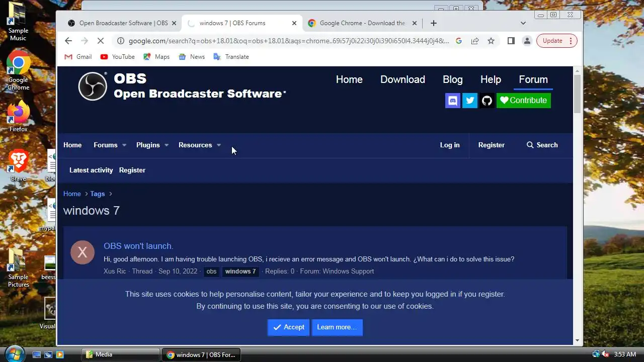Click the taskbar clock 3:53 AM
The width and height of the screenshot is (644, 362).
[625, 354]
